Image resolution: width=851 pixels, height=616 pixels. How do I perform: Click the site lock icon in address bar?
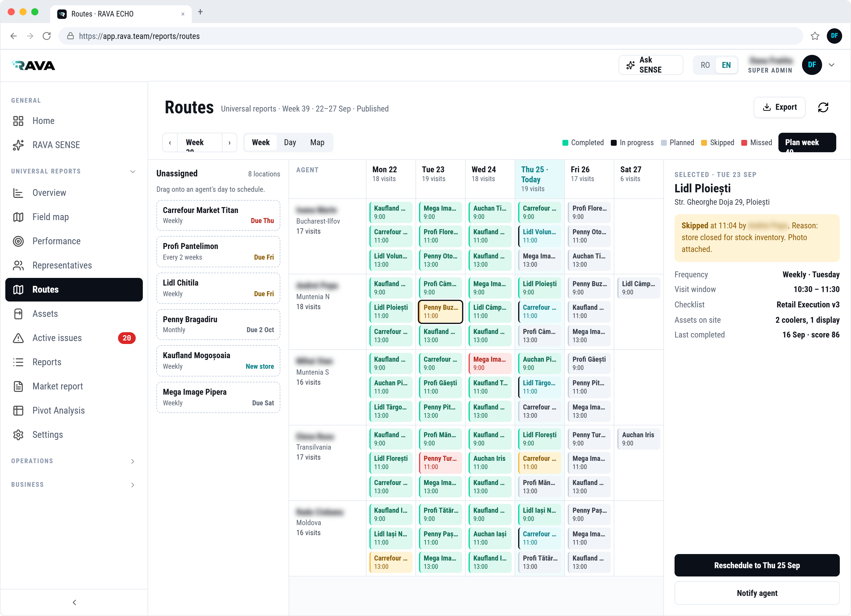coord(70,36)
